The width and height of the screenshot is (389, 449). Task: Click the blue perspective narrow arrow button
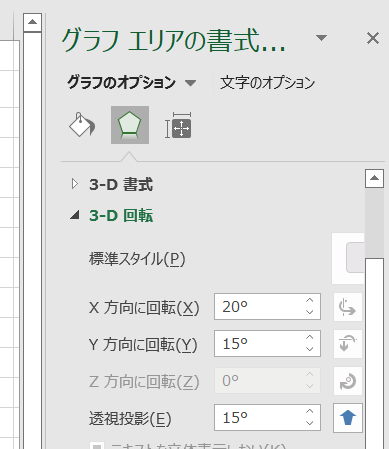(x=348, y=418)
